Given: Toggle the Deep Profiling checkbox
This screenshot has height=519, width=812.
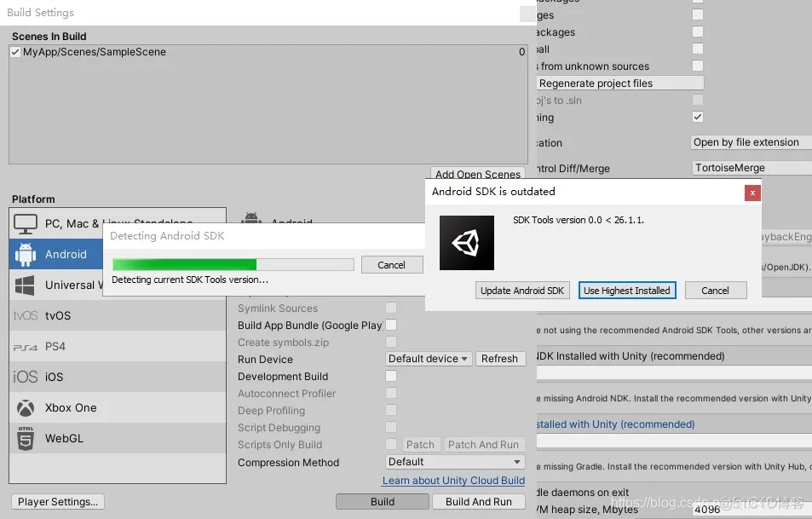Looking at the screenshot, I should (391, 410).
